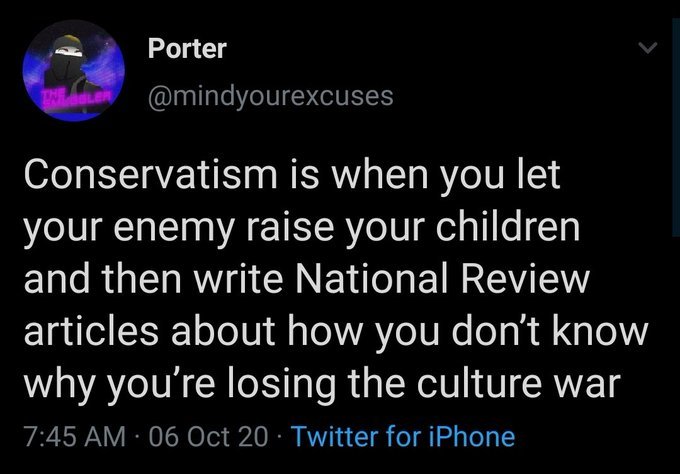Click the word articles in the tweet
This screenshot has width=680, height=474.
91,331
